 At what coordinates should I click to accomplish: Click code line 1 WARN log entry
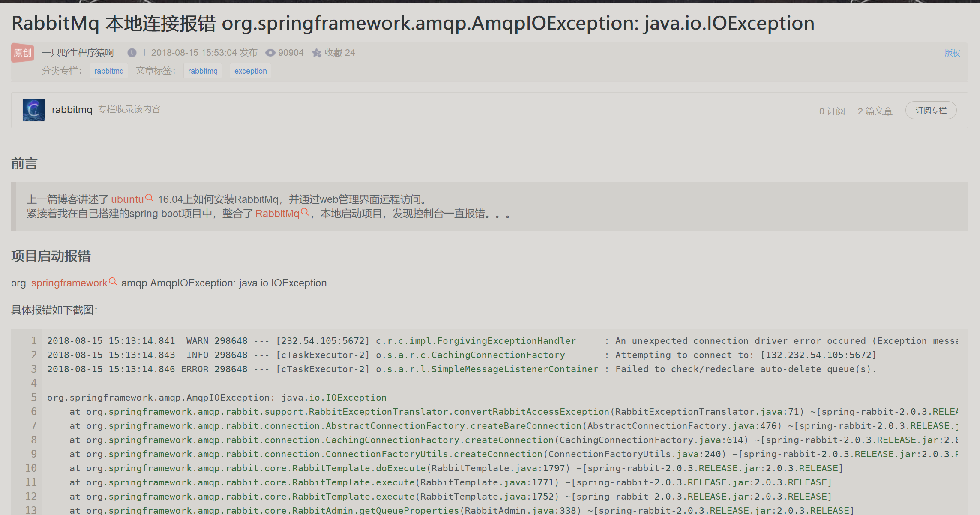(502, 341)
